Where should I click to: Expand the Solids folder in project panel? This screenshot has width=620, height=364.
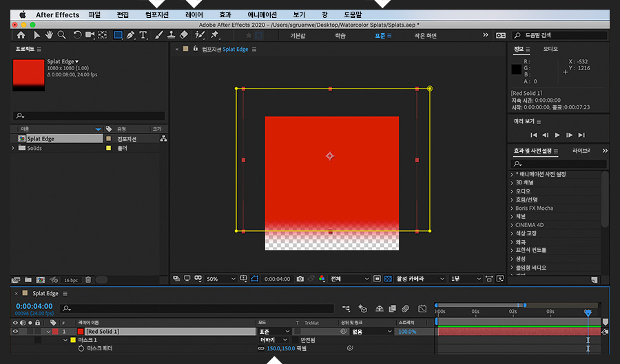(x=13, y=148)
